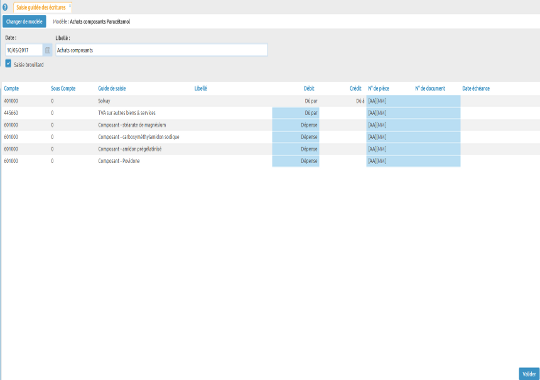The height and width of the screenshot is (380, 540).
Task: Select the Composant carboxyméthylamidon sodique cell
Action: [138, 137]
